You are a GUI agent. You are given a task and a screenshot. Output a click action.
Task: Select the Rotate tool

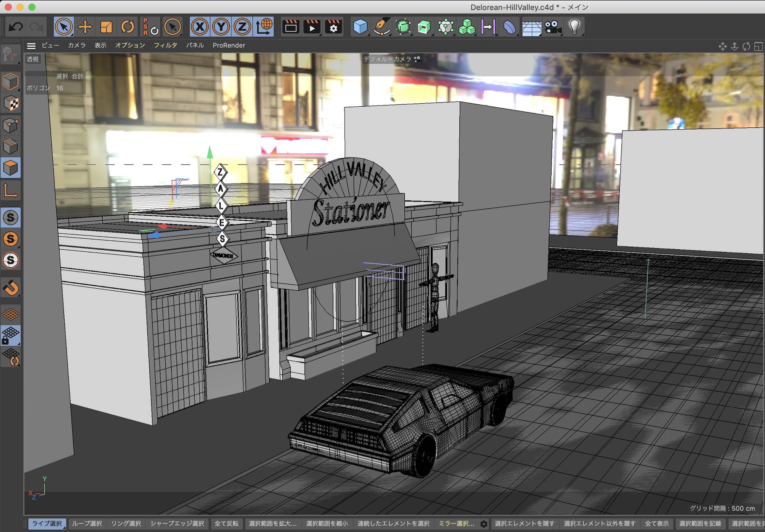127,27
